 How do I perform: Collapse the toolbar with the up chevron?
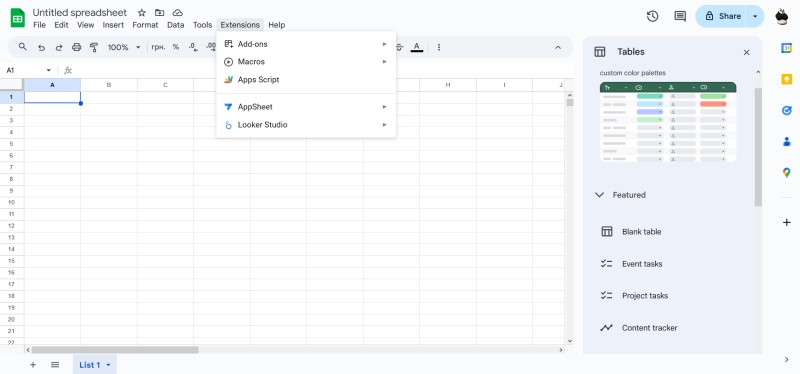[558, 47]
